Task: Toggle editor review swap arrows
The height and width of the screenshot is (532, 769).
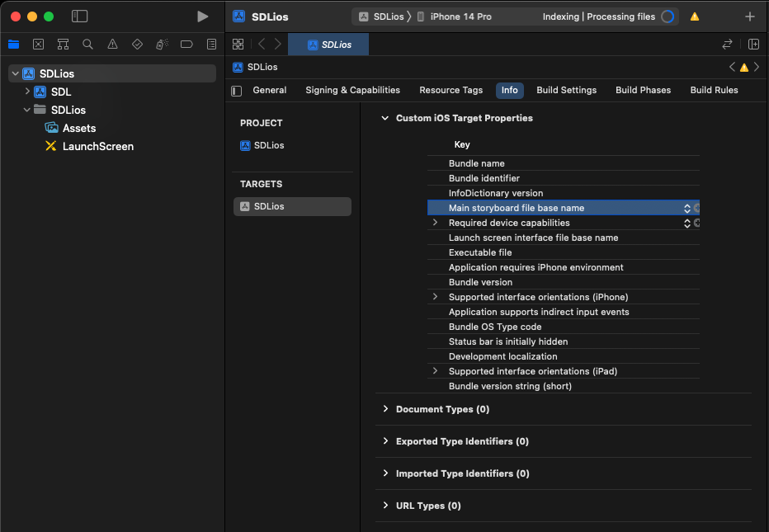Action: (x=727, y=45)
